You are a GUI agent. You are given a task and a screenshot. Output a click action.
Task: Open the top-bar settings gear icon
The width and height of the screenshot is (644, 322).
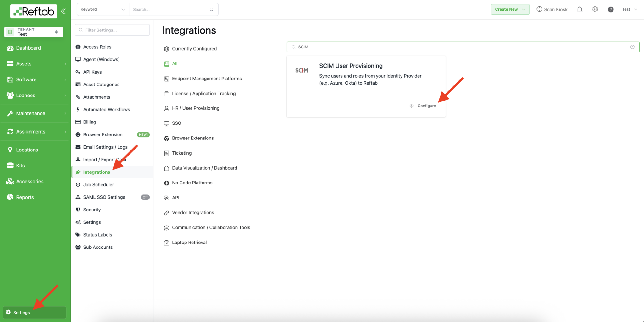595,9
